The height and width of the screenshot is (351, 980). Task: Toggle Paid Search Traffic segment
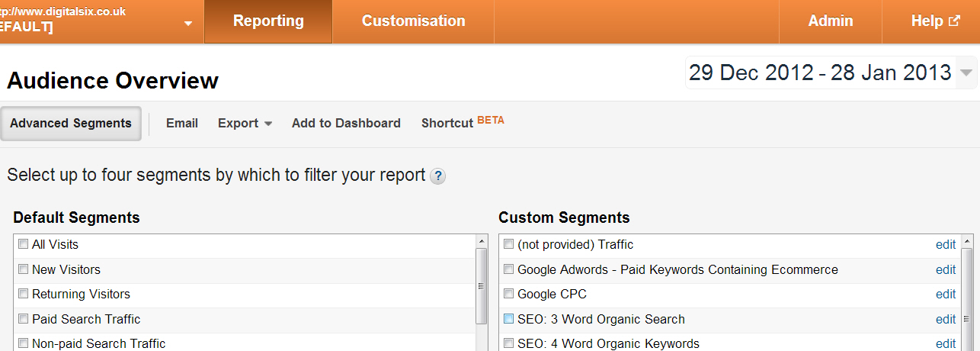(24, 319)
